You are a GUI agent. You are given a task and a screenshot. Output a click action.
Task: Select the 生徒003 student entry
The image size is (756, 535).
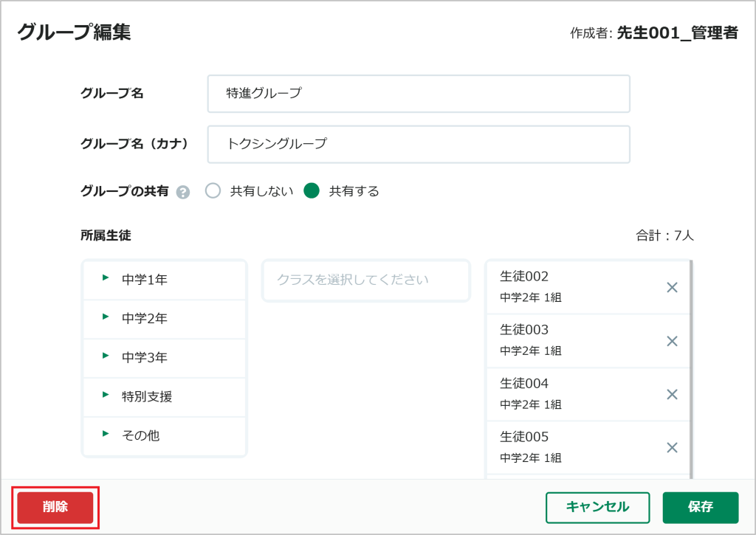[x=588, y=341]
